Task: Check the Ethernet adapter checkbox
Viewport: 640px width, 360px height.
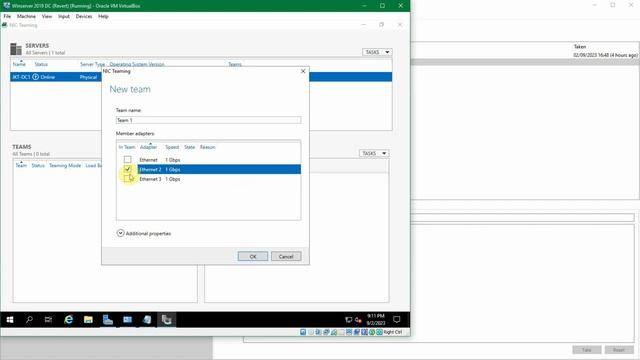Action: tap(127, 159)
